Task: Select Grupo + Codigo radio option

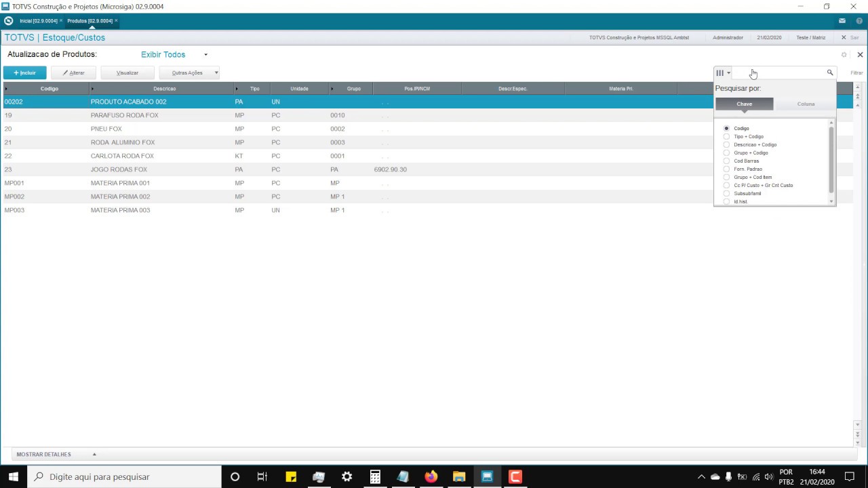Action: (726, 152)
